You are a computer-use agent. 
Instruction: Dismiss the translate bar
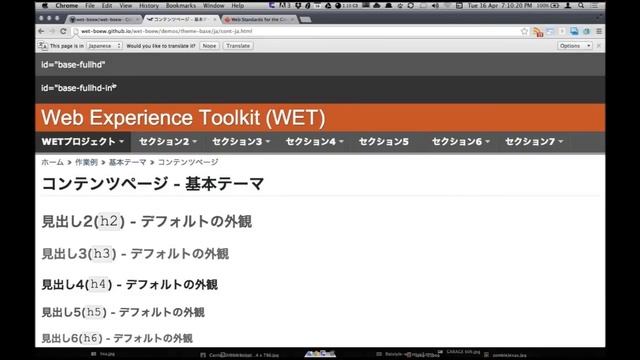point(599,46)
